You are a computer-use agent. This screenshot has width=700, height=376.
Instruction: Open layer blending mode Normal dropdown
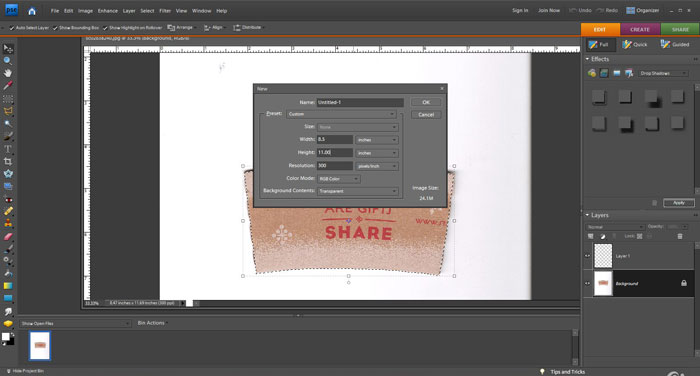coord(615,227)
